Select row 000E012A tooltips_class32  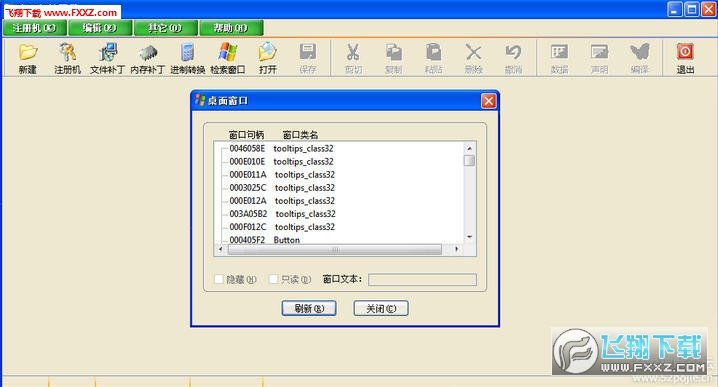(282, 201)
